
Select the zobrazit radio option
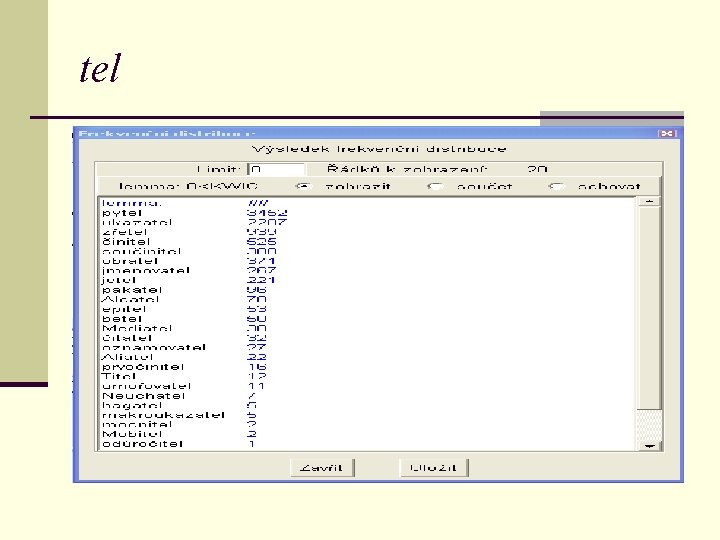click(303, 186)
